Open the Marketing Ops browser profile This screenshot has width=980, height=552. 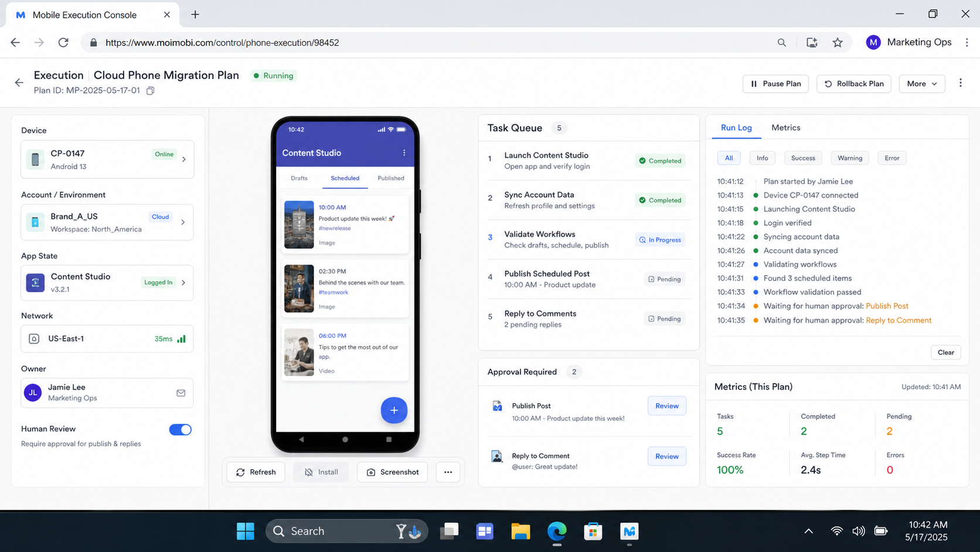pos(909,42)
